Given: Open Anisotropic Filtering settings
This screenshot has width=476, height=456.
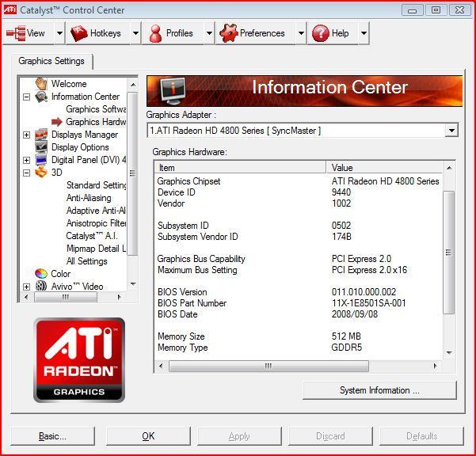Looking at the screenshot, I should coord(97,223).
